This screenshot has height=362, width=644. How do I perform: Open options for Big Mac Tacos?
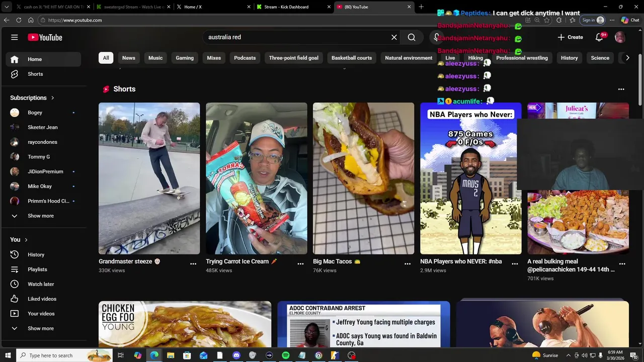[408, 263]
